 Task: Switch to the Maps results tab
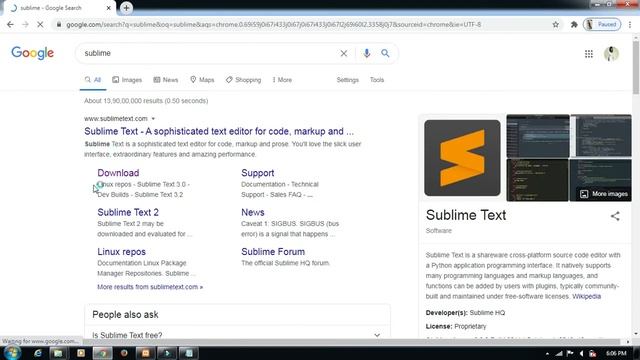202,80
